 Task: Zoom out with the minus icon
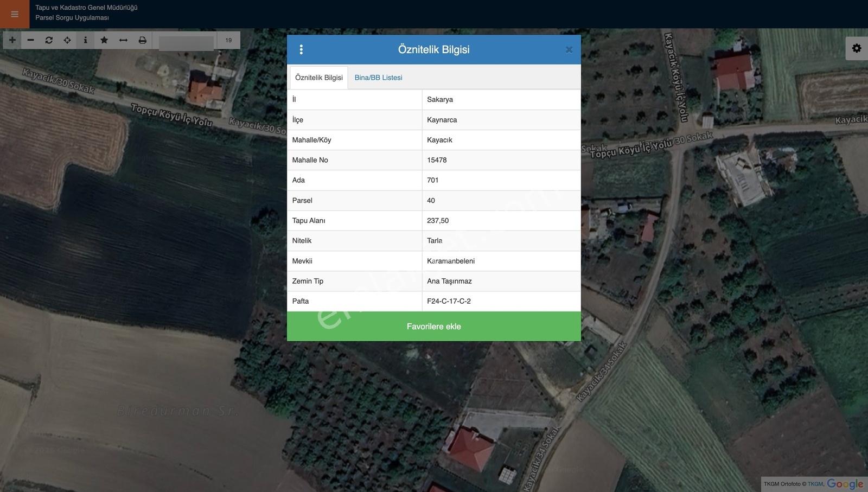[30, 40]
